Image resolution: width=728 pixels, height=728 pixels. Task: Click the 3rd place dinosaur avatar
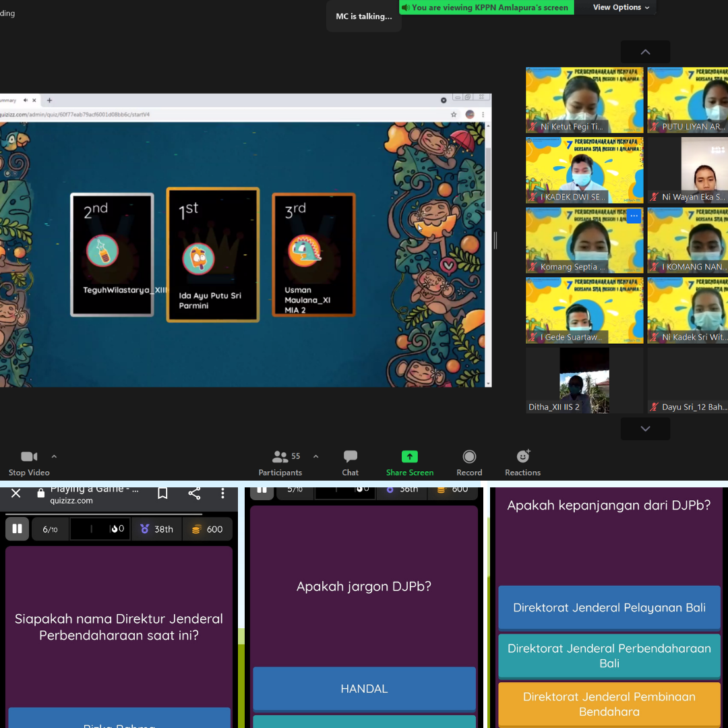[305, 251]
